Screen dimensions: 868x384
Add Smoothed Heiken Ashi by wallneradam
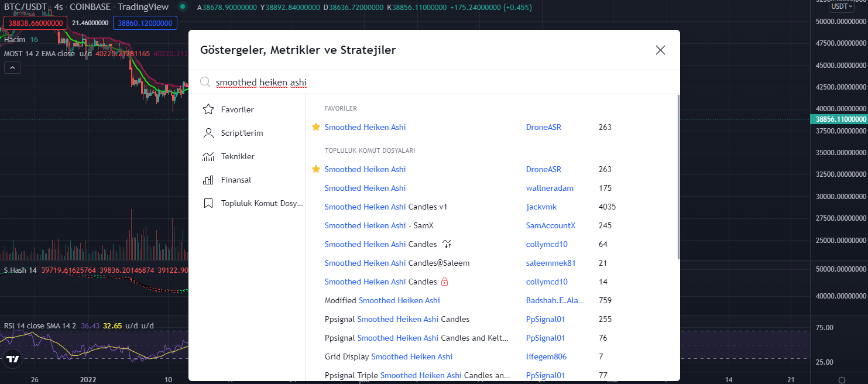click(365, 188)
